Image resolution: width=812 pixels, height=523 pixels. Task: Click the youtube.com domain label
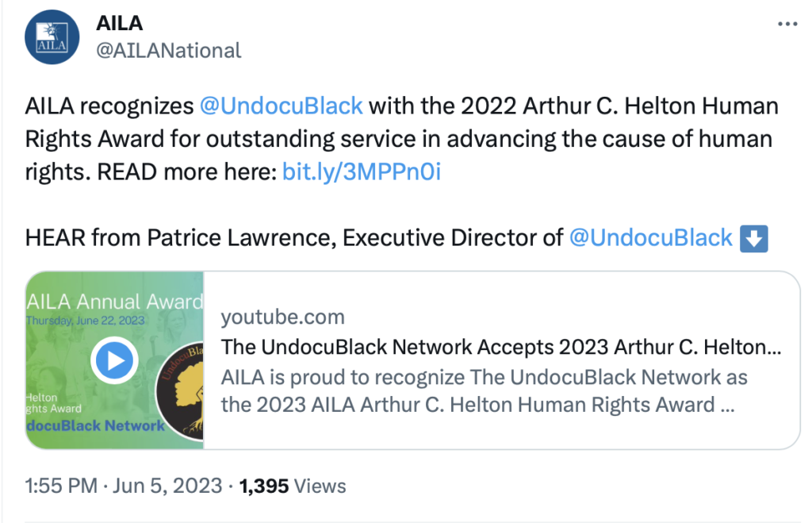coord(282,317)
